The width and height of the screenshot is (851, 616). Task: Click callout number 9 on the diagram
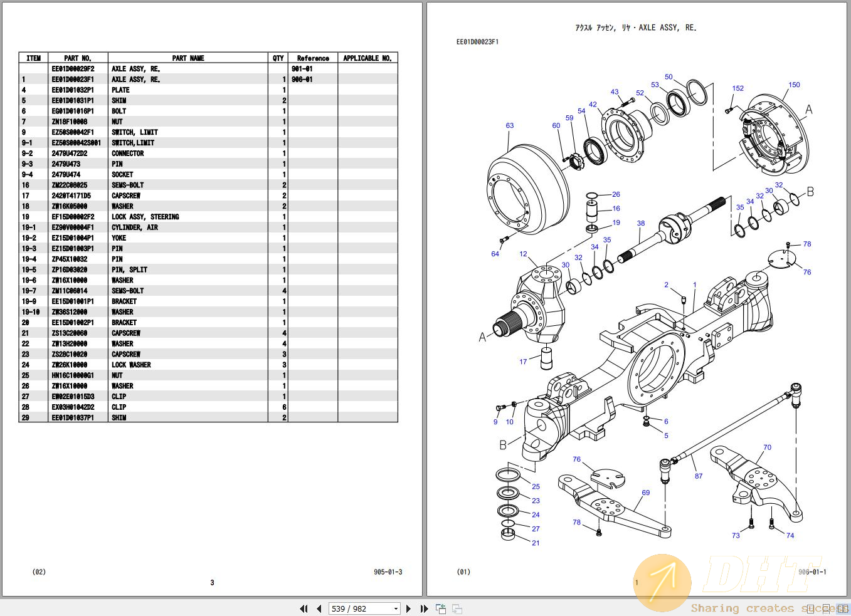[495, 422]
